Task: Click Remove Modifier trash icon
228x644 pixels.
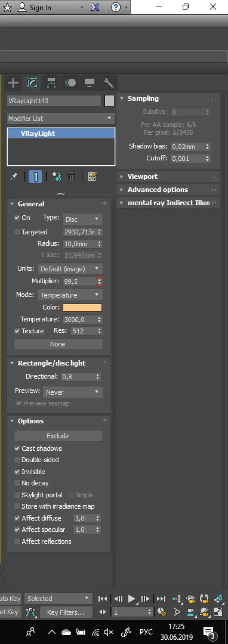Action: 71,177
